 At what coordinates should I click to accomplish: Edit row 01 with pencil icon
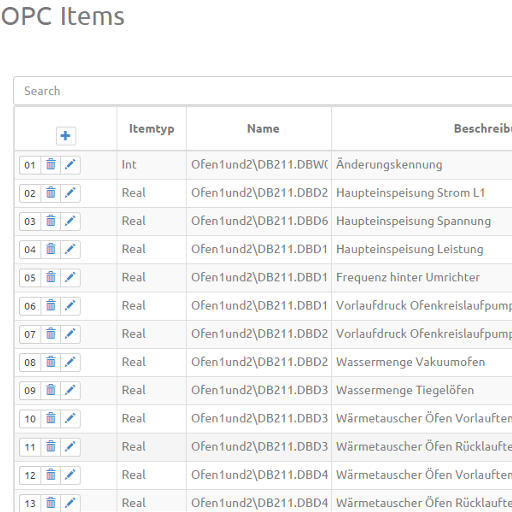(x=70, y=165)
